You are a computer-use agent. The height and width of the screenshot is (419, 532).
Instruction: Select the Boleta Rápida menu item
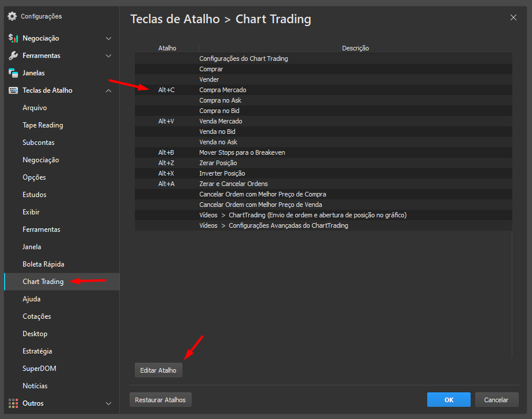pyautogui.click(x=43, y=264)
